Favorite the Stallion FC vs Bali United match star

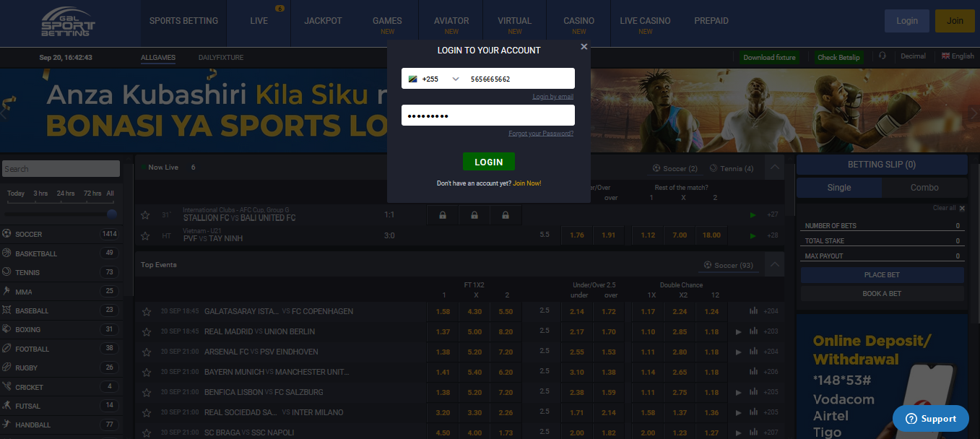click(145, 215)
